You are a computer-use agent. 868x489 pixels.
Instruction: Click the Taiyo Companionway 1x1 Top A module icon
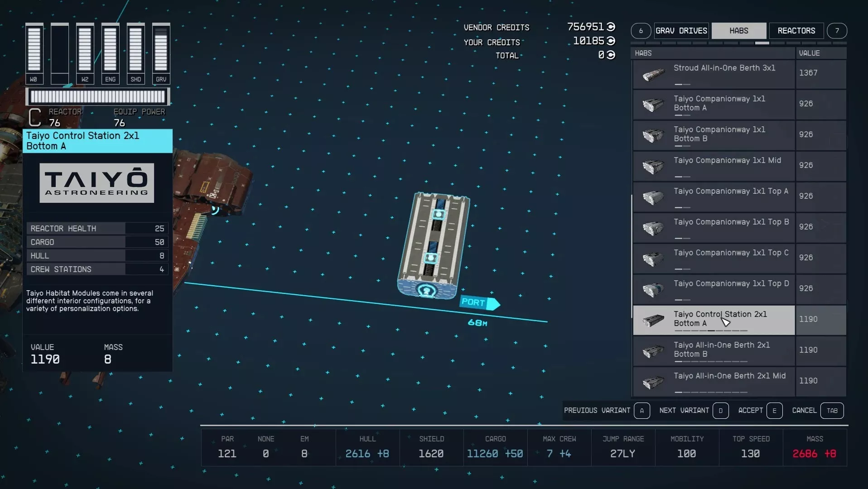(653, 197)
